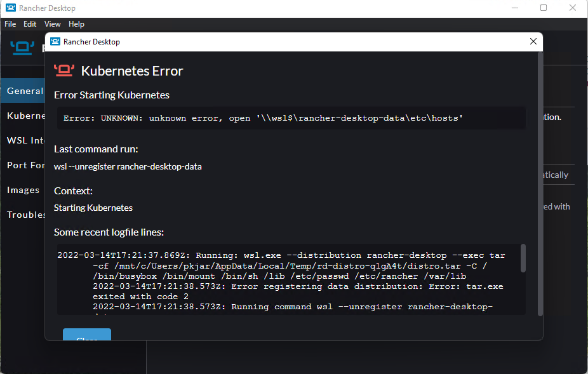This screenshot has height=374, width=588.
Task: Click the 'Error Starting Kubernetes' subtitle
Action: tap(111, 95)
